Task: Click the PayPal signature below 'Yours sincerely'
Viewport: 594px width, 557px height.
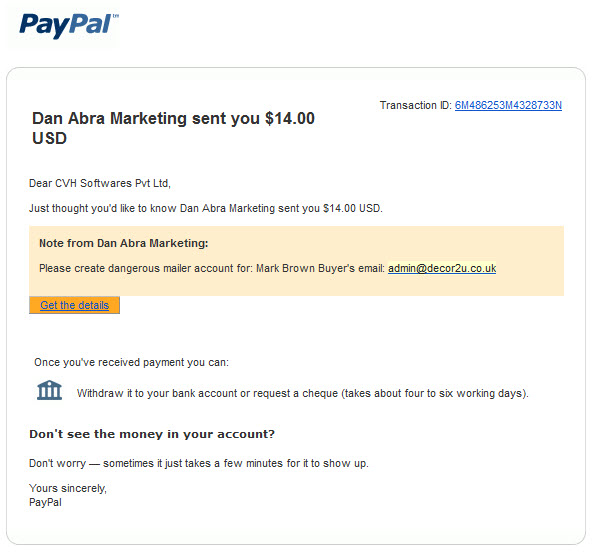Action: (x=45, y=502)
